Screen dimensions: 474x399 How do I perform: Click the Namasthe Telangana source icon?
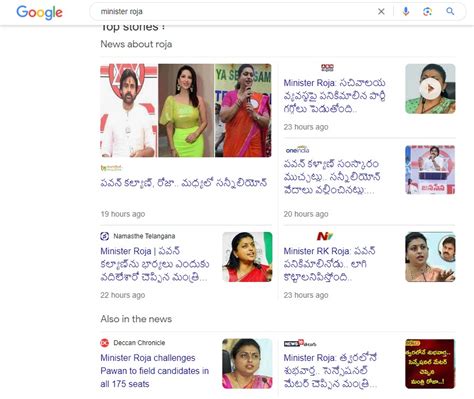tap(105, 236)
